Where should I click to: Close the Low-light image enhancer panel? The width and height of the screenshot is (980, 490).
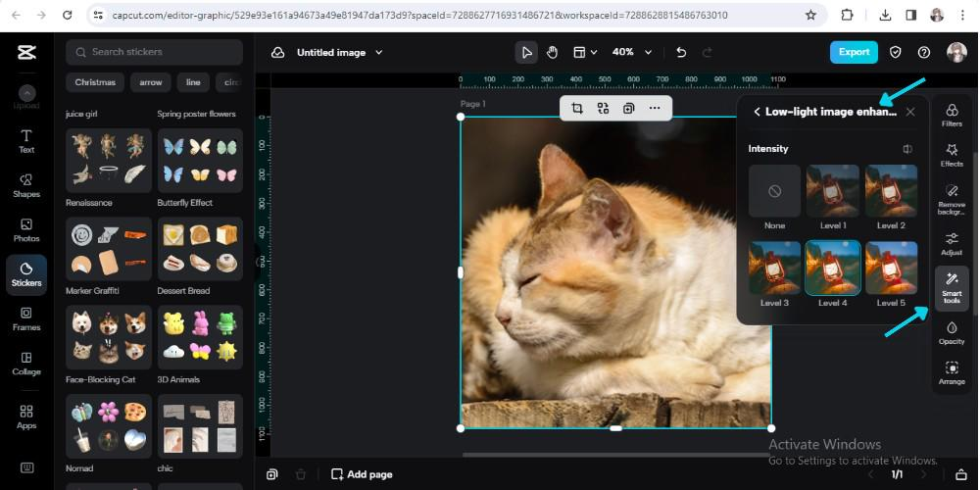pyautogui.click(x=910, y=112)
